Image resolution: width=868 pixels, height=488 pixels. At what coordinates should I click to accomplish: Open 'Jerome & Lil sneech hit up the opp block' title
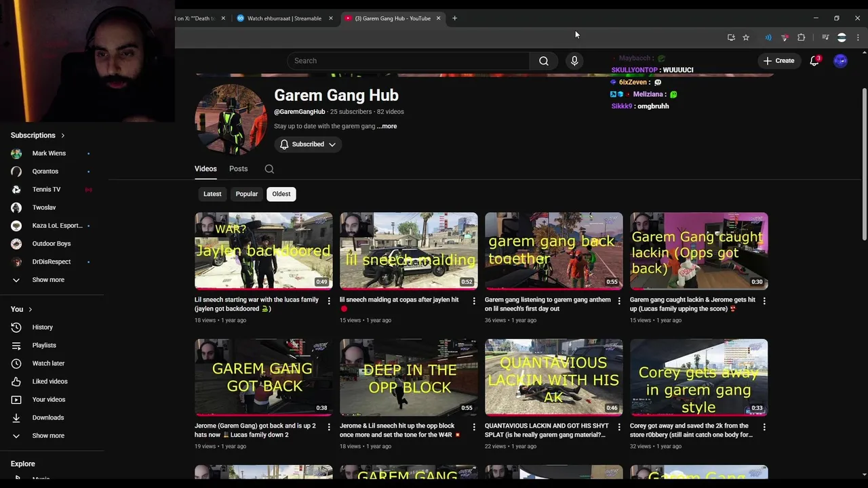click(400, 430)
